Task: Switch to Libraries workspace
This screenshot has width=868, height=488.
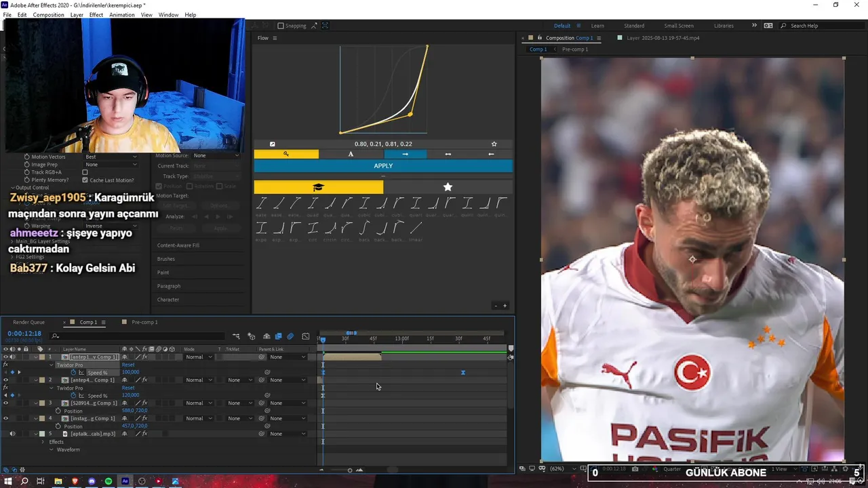Action: (x=724, y=26)
